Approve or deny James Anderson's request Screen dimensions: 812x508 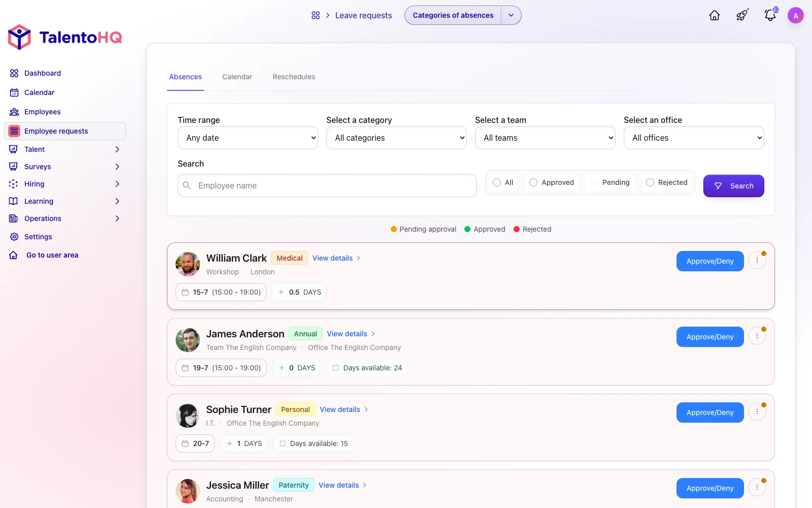point(710,337)
